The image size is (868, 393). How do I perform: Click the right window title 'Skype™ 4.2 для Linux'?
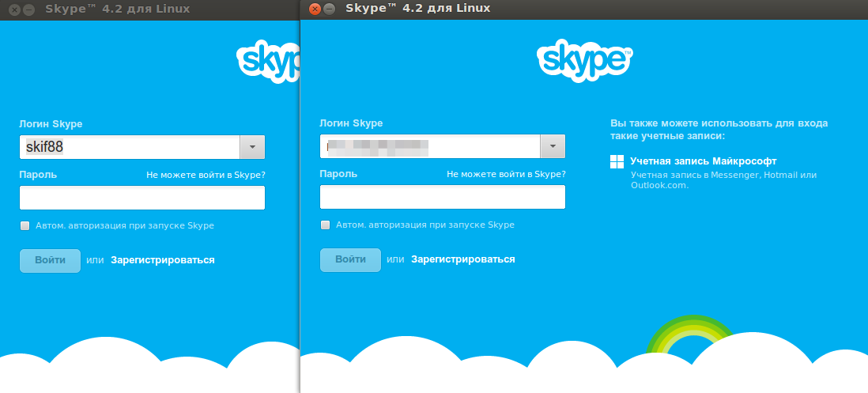[x=417, y=8]
